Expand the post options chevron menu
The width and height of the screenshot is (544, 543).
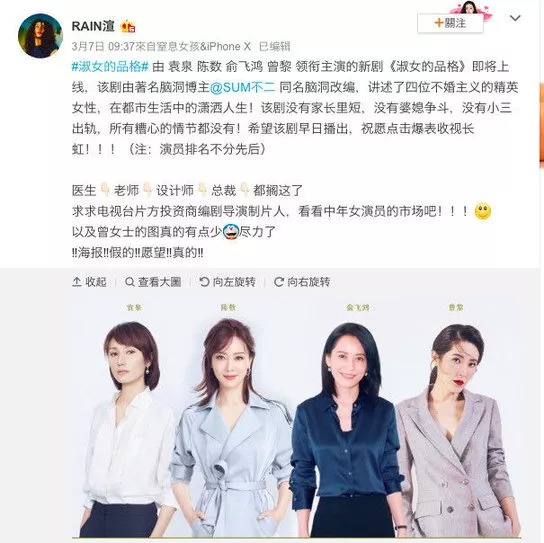coord(515,18)
